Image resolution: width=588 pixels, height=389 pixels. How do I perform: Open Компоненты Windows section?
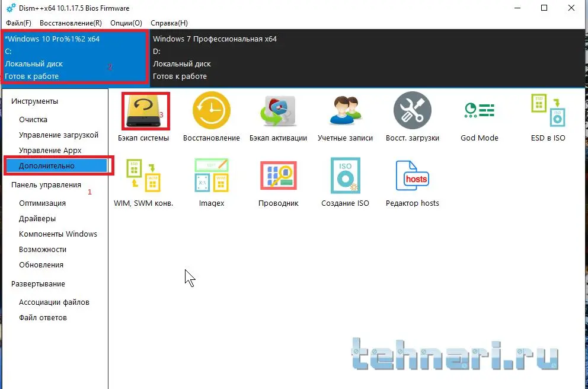(58, 234)
